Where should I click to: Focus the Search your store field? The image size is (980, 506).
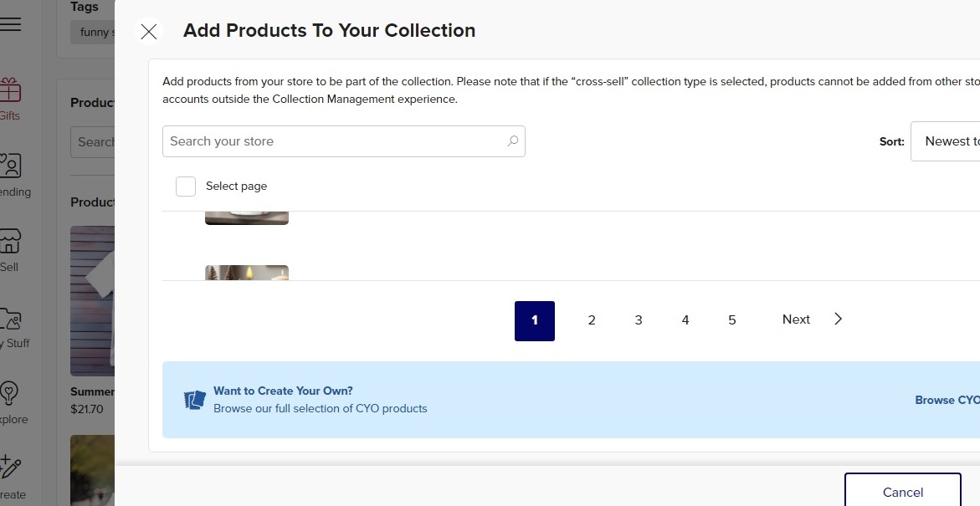click(x=344, y=141)
